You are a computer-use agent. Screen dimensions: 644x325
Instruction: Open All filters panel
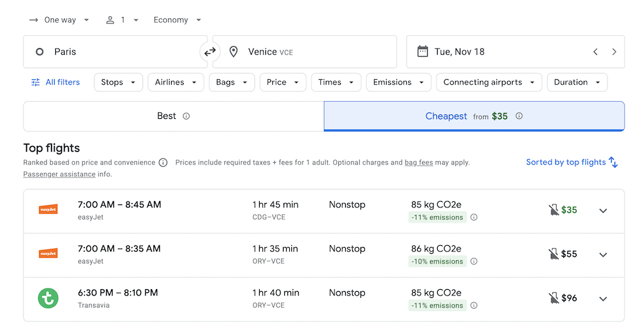(55, 82)
